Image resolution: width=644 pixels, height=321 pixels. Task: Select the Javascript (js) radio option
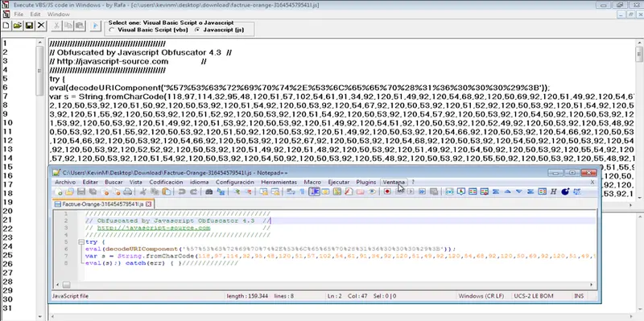[219, 30]
